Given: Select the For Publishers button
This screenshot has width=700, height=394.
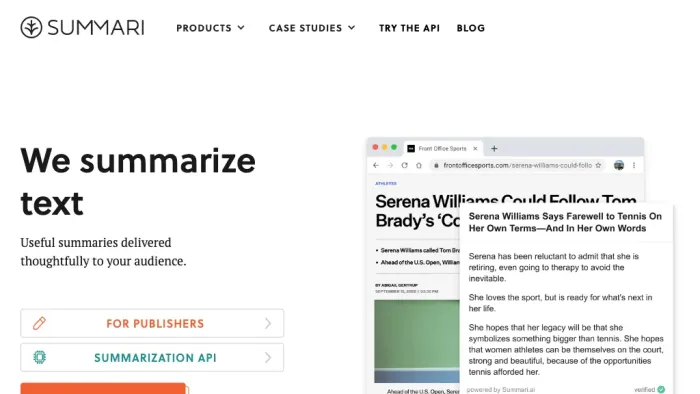Looking at the screenshot, I should [152, 323].
